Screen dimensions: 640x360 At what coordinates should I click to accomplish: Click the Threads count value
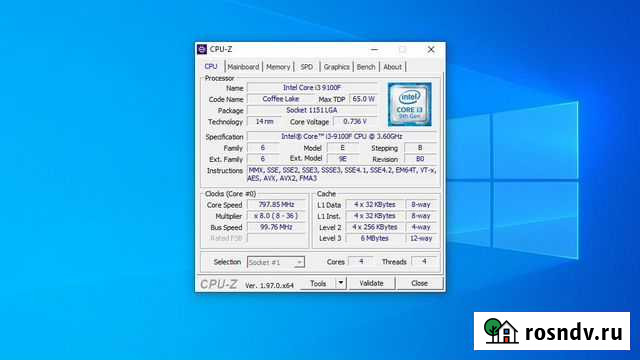[x=424, y=261]
